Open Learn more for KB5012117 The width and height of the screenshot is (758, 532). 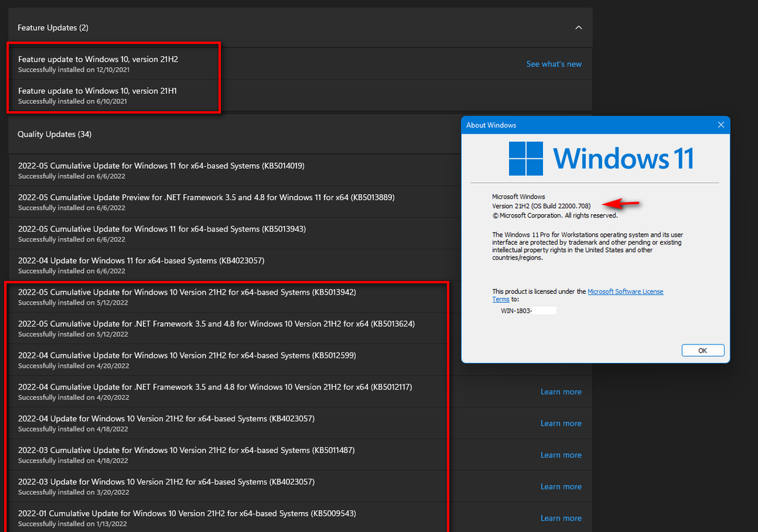[561, 392]
